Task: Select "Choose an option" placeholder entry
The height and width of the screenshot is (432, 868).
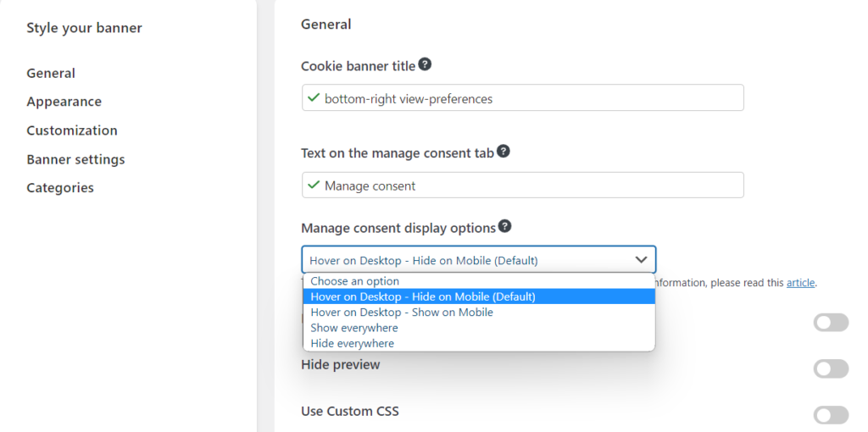Action: click(x=354, y=281)
